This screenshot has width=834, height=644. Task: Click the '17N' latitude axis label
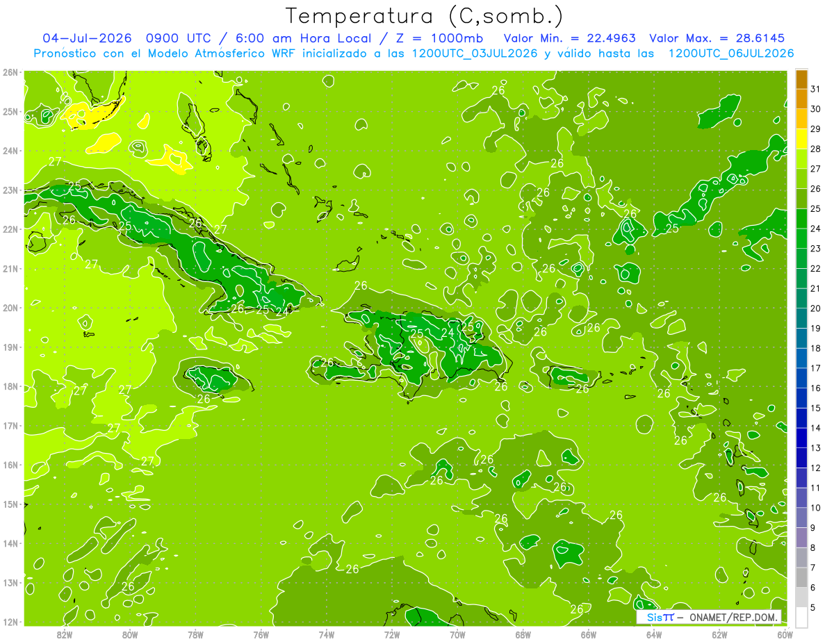tap(10, 425)
